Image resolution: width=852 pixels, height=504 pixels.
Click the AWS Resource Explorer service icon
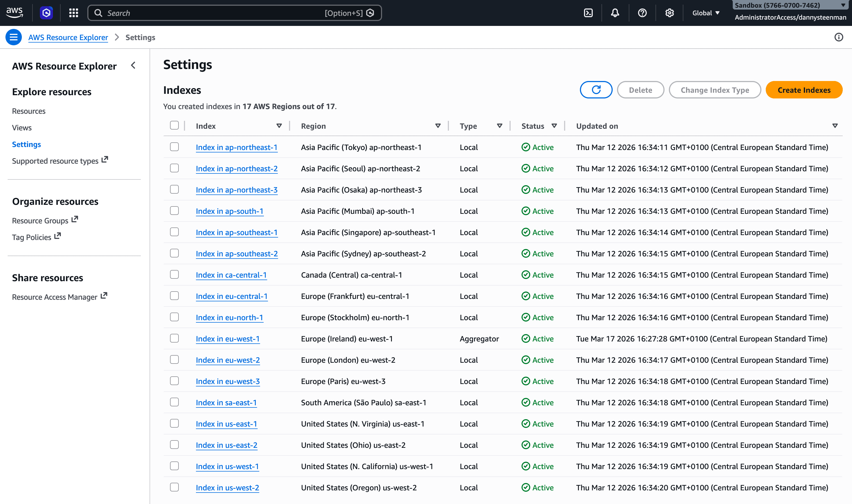click(x=46, y=13)
